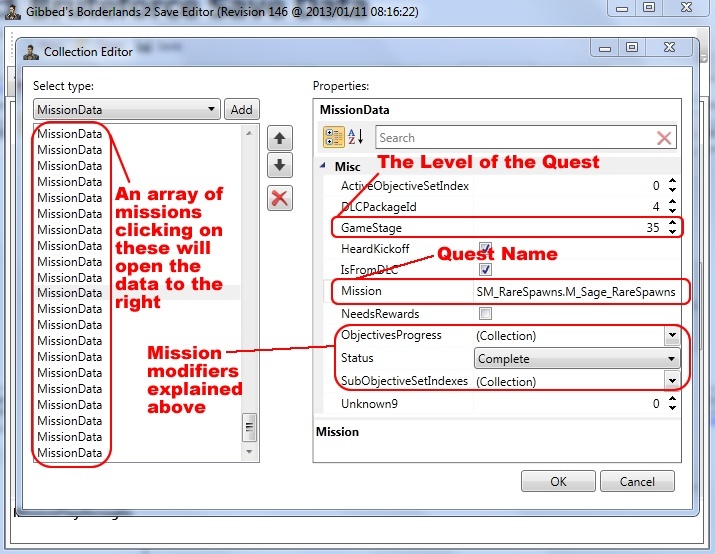This screenshot has height=554, width=715.
Task: Open the Status dropdown showing Complete
Action: [x=577, y=358]
